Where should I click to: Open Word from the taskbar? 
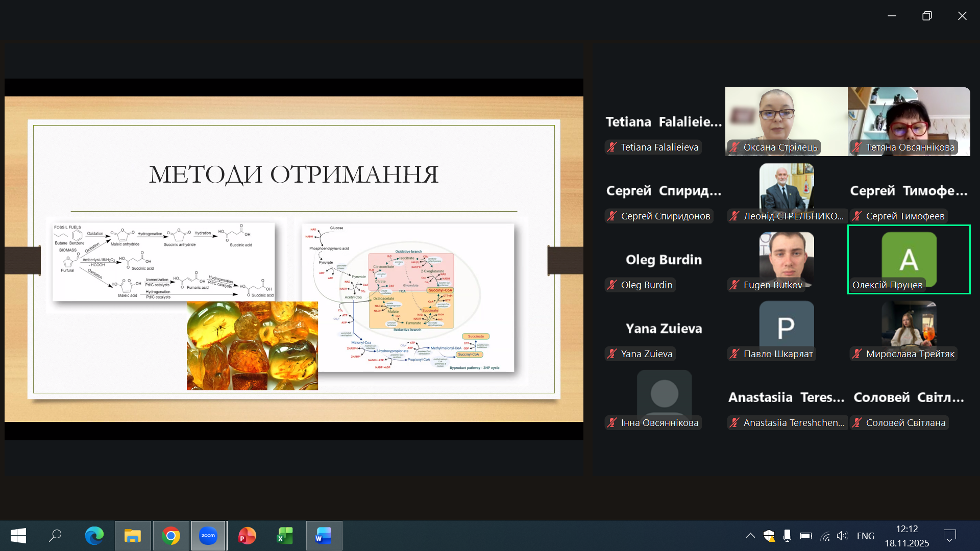[324, 536]
